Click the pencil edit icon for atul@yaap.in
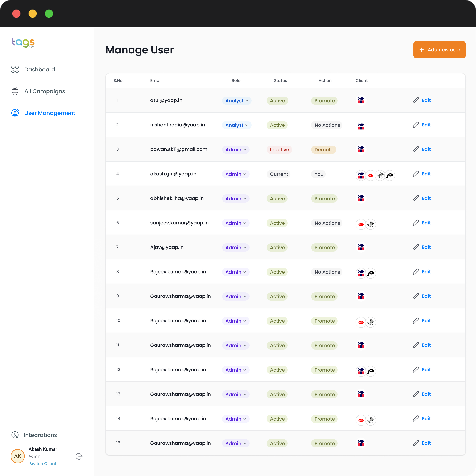The image size is (476, 476). tap(416, 100)
